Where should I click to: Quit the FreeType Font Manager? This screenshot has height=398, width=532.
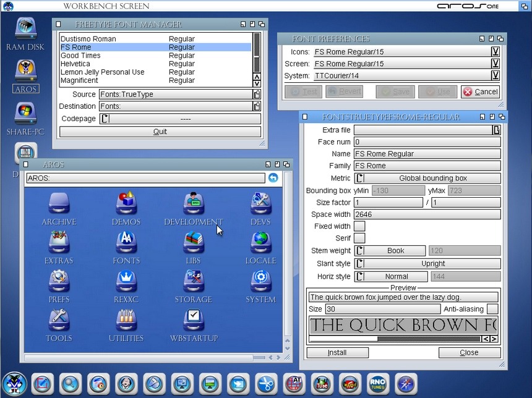coord(160,132)
